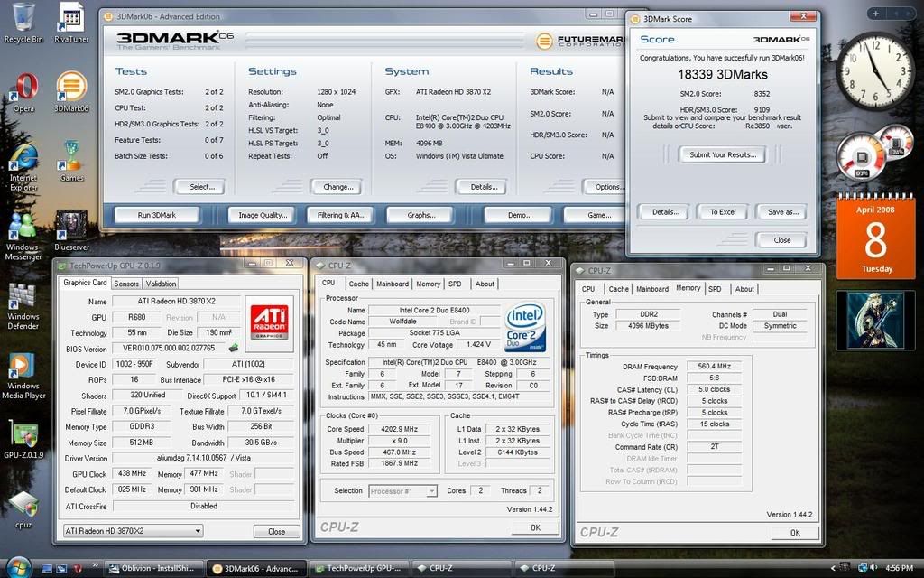Launch the Opera browser desktop icon
The height and width of the screenshot is (578, 924).
(x=23, y=89)
